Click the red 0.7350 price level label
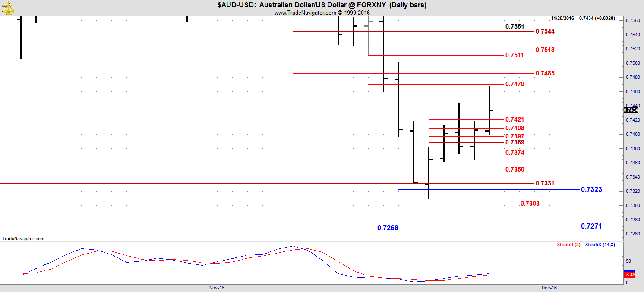This screenshot has height=292, width=644. tap(515, 170)
